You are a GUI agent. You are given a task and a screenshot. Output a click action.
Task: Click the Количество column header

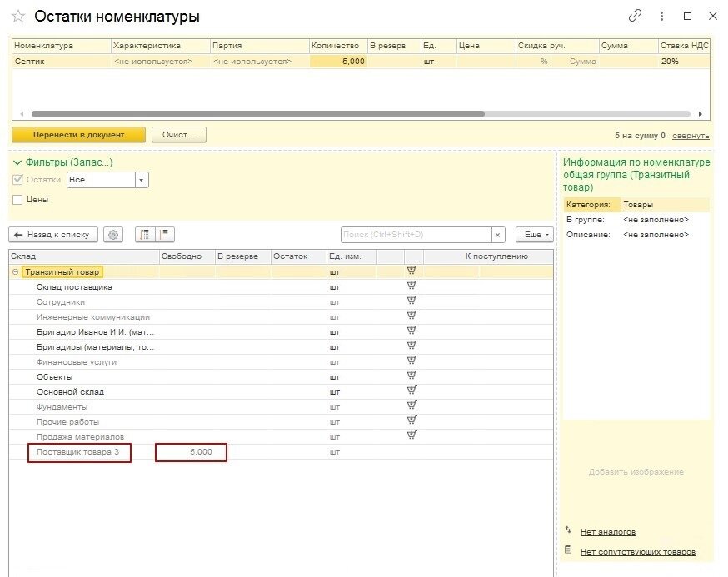coord(337,46)
